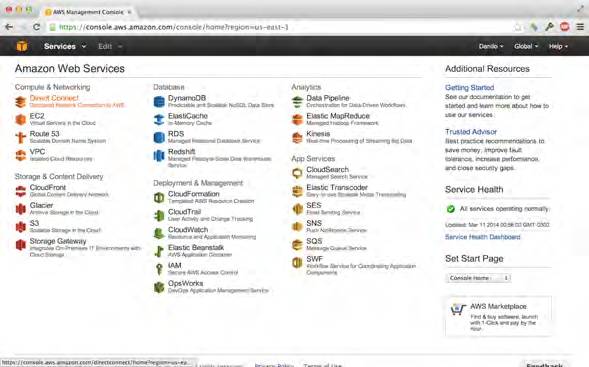Click the Data Pipeline icon
The height and width of the screenshot is (367, 589).
298,101
